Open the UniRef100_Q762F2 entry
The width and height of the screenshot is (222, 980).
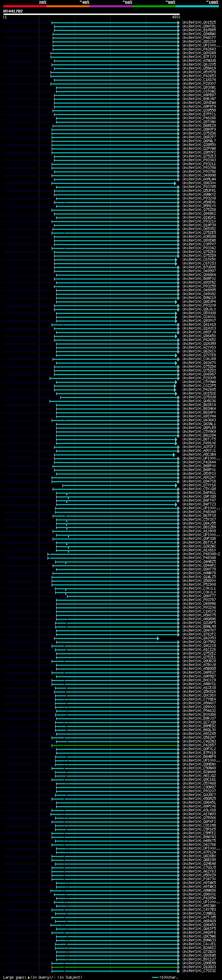click(199, 634)
